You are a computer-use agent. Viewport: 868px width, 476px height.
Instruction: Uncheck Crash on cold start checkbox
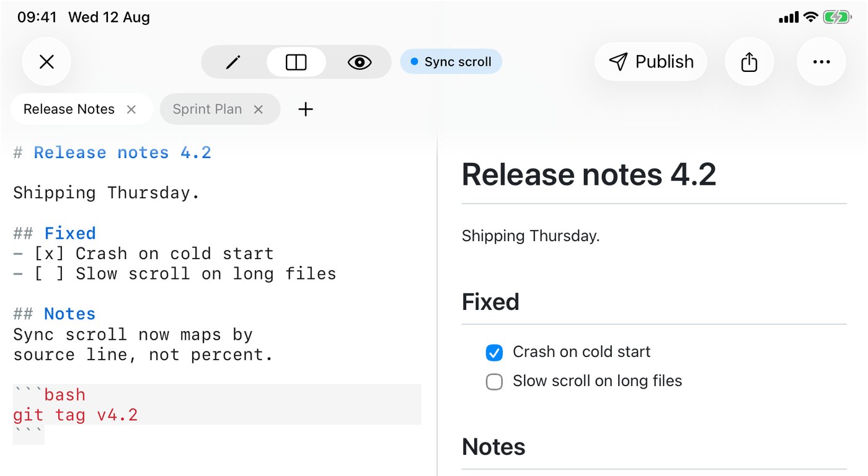click(x=494, y=353)
